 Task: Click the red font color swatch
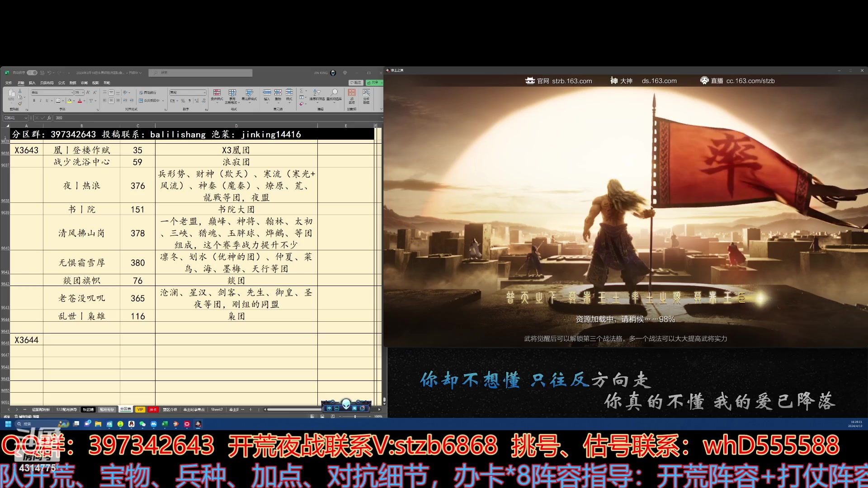pos(80,100)
